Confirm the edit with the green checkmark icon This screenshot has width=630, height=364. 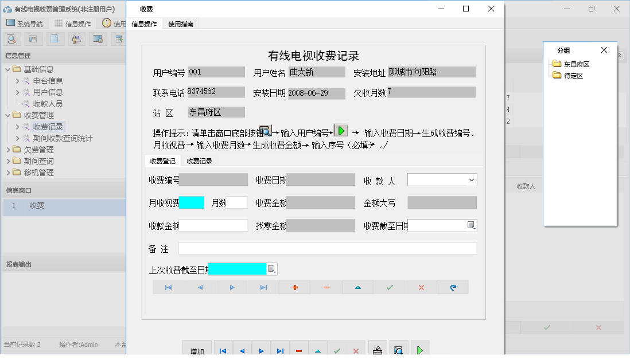(x=390, y=287)
